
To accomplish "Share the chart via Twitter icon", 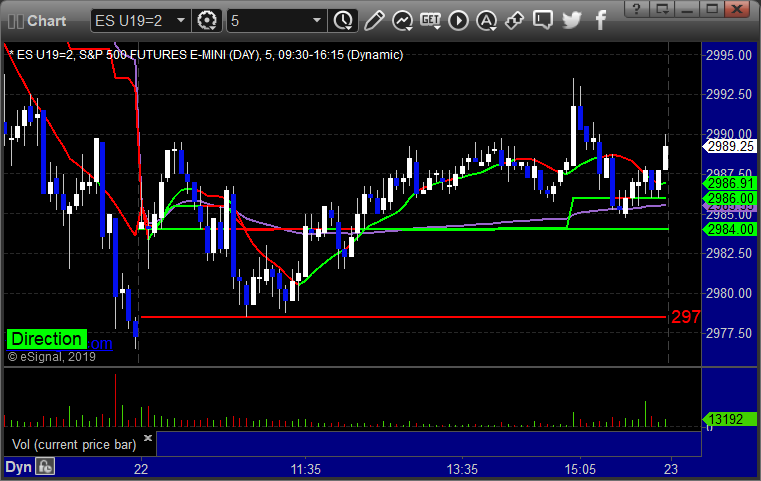I will coord(572,21).
